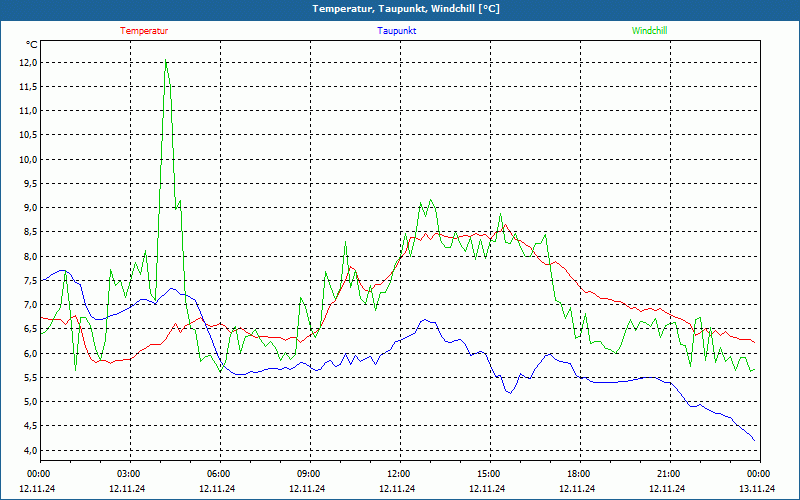Click the 18:00 time axis label
This screenshot has height=500, width=800.
580,473
